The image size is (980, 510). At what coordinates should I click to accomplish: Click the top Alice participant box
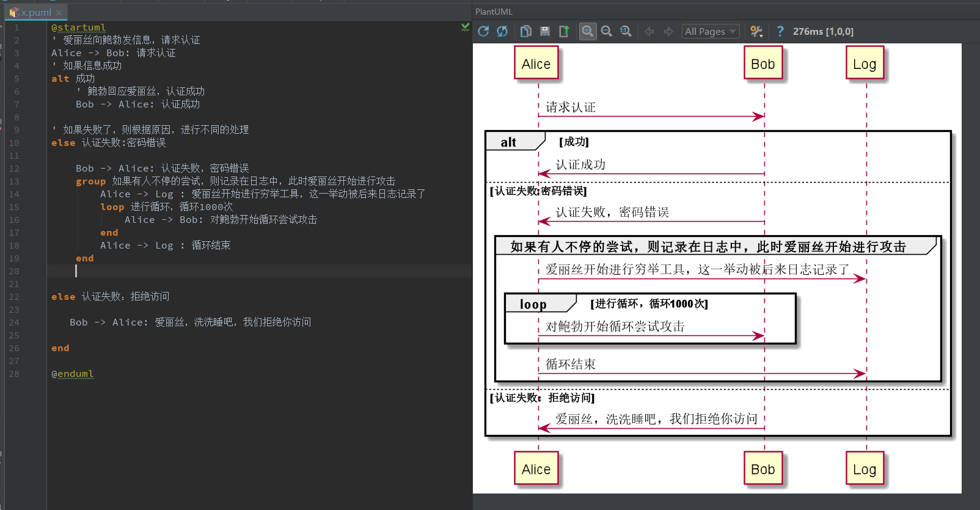click(536, 64)
